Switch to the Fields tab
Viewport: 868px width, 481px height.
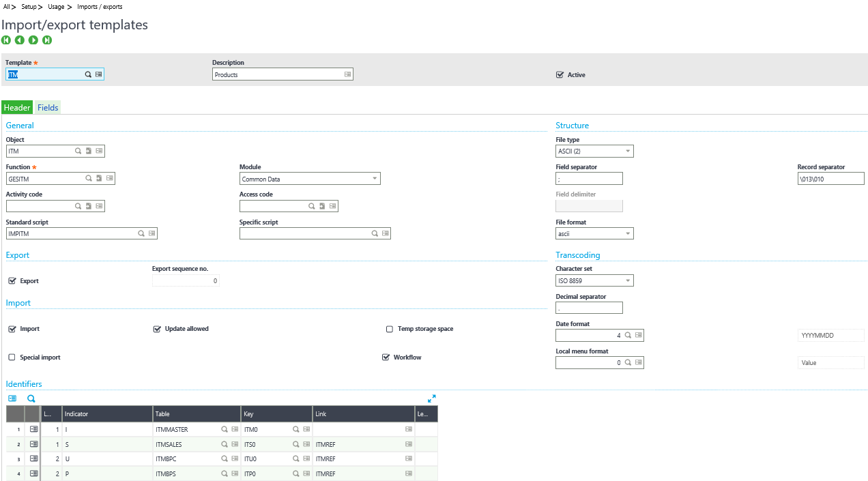48,108
